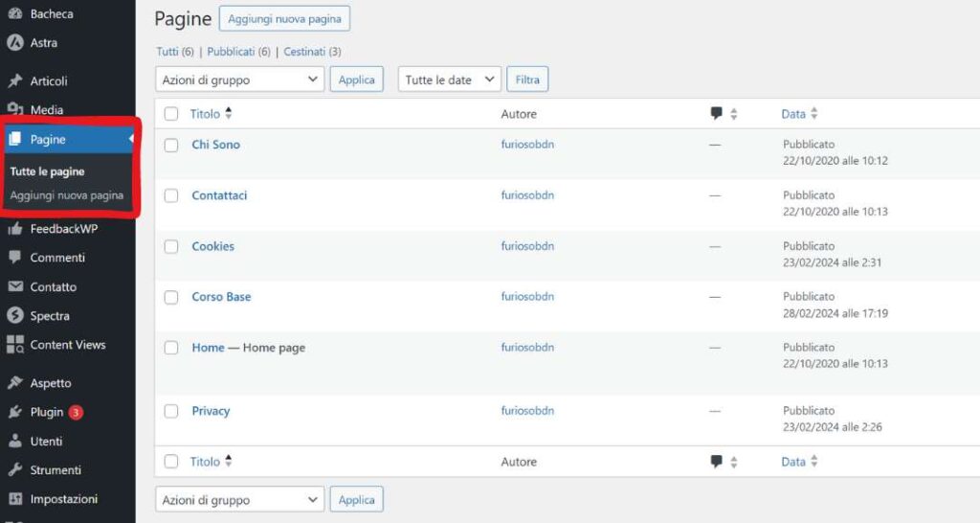Click the comments bubble icon in table footer

716,462
